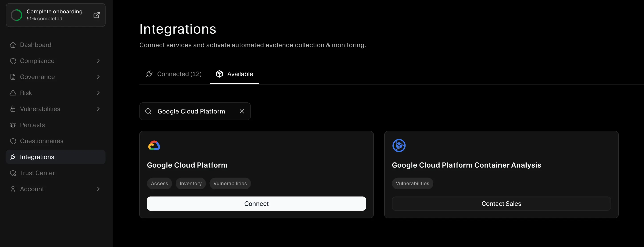
Task: Connect Google Cloud Platform integration
Action: [x=257, y=204]
